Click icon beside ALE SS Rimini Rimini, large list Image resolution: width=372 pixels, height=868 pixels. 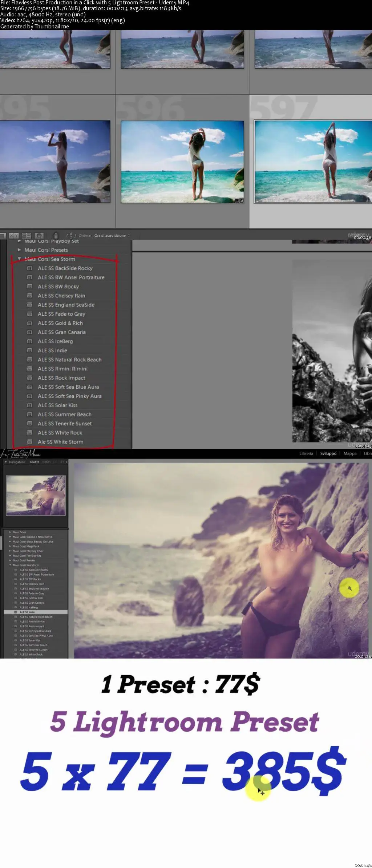30,369
